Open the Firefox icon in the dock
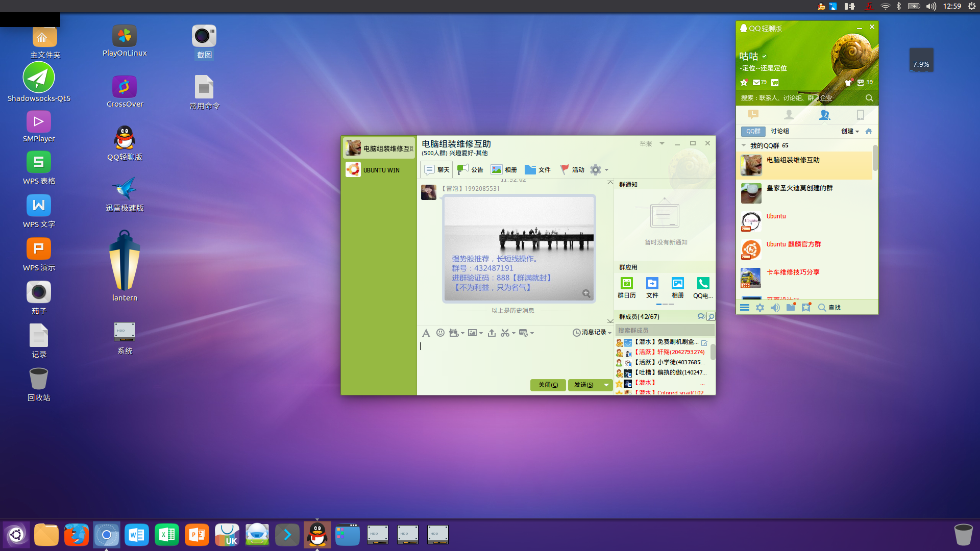 point(77,535)
